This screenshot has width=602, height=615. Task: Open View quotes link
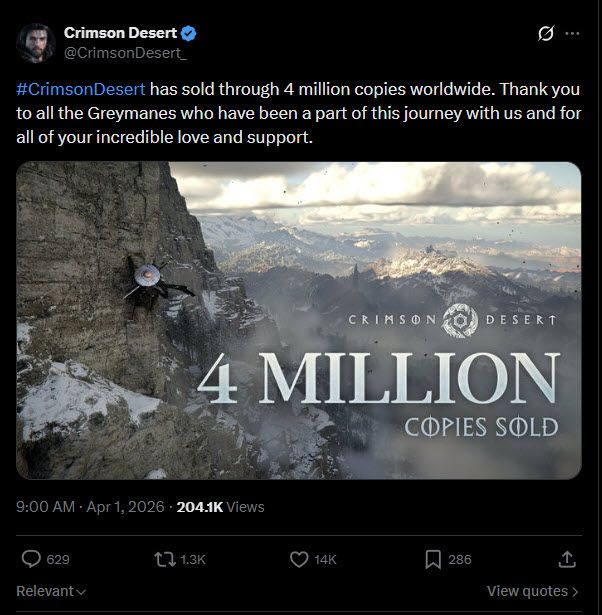click(533, 591)
